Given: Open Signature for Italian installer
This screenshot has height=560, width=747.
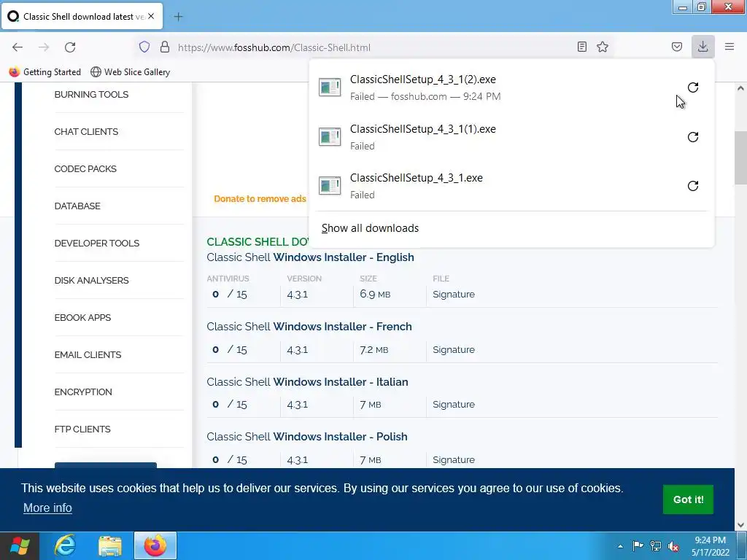Looking at the screenshot, I should pos(454,404).
